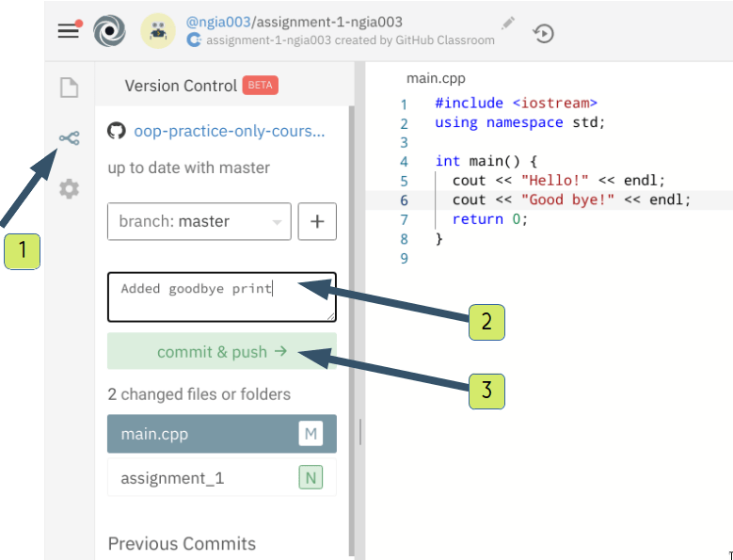Click the assignment-1-ngia003 repl title
The height and width of the screenshot is (560, 733).
click(x=329, y=22)
